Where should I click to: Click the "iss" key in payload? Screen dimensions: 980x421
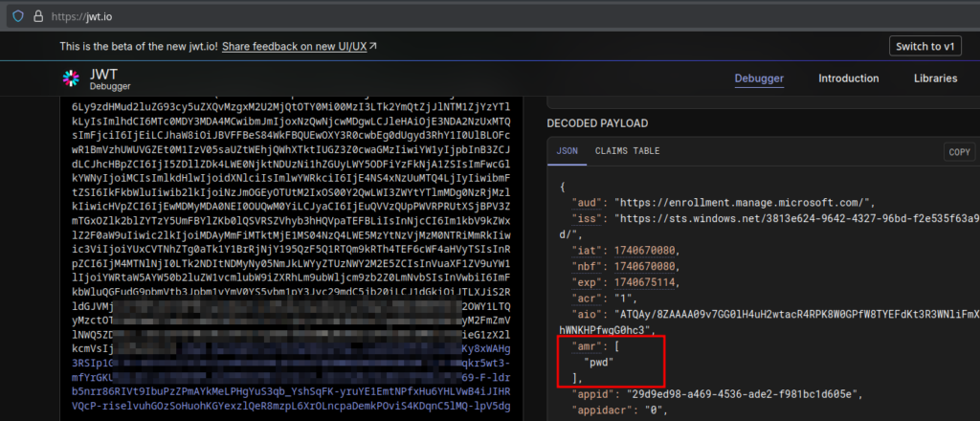pyautogui.click(x=588, y=218)
